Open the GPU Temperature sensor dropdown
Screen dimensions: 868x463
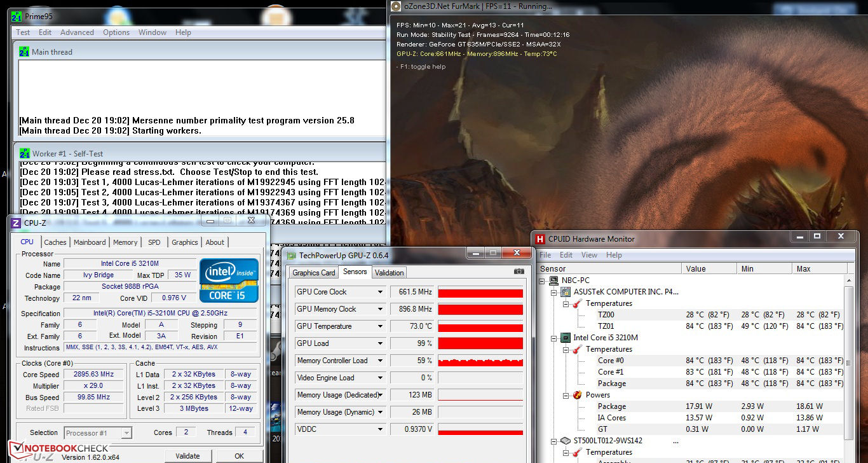pyautogui.click(x=381, y=326)
